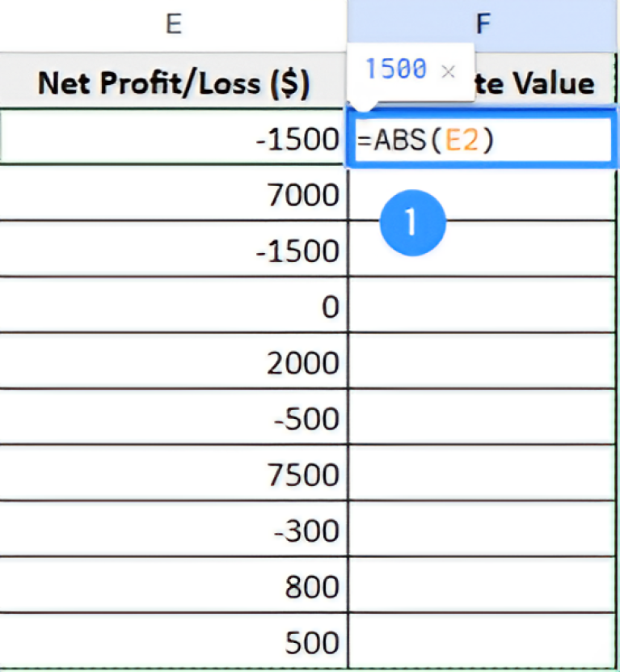The image size is (620, 672).
Task: Click the empty cell right of 2000
Action: coord(483,362)
